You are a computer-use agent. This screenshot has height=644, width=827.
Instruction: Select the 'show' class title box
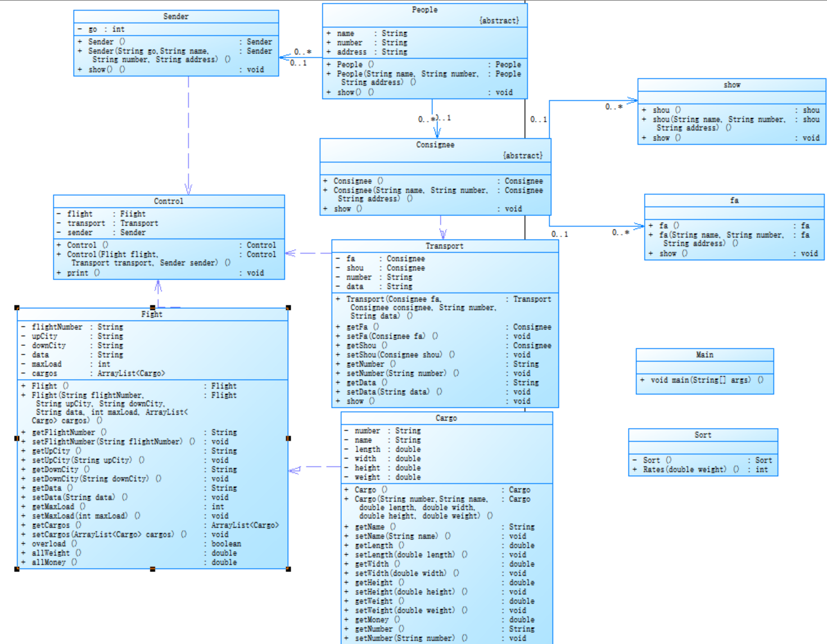732,85
